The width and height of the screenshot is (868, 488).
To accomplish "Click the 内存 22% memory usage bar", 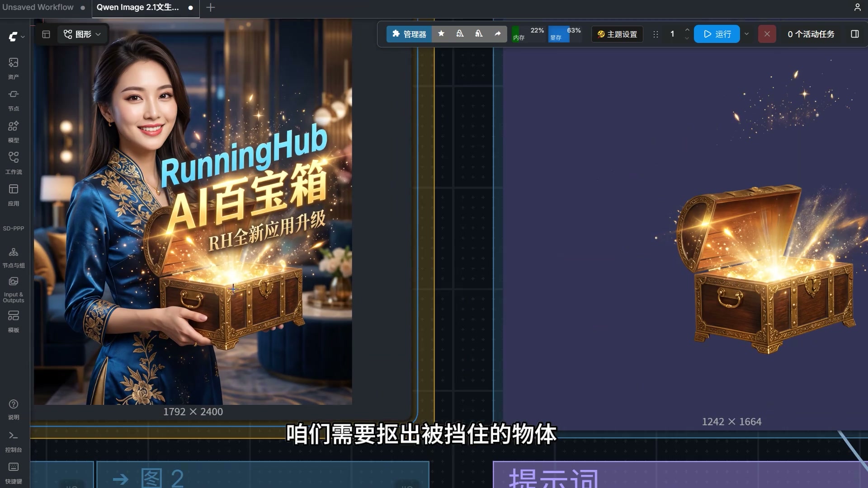I will [528, 34].
